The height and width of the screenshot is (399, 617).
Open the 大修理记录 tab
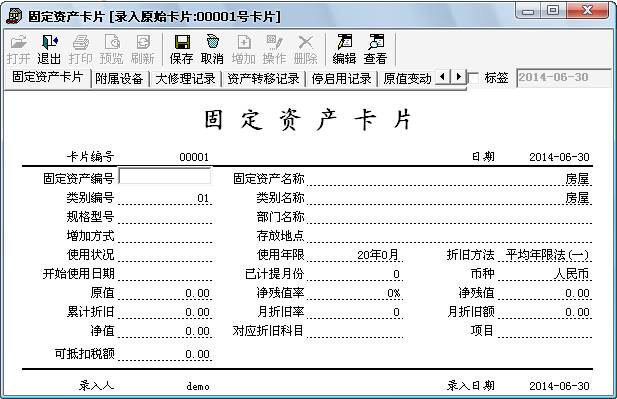click(185, 79)
